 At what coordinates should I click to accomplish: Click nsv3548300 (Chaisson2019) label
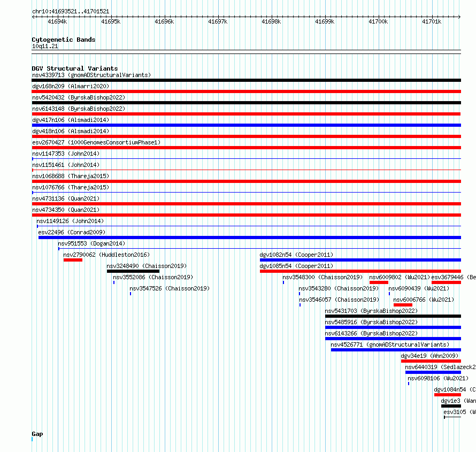(x=323, y=277)
